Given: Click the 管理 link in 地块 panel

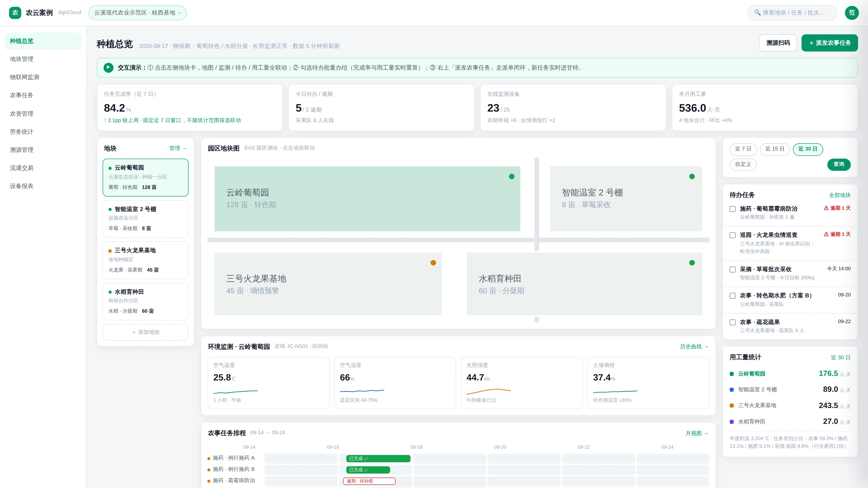Looking at the screenshot, I should pyautogui.click(x=178, y=148).
